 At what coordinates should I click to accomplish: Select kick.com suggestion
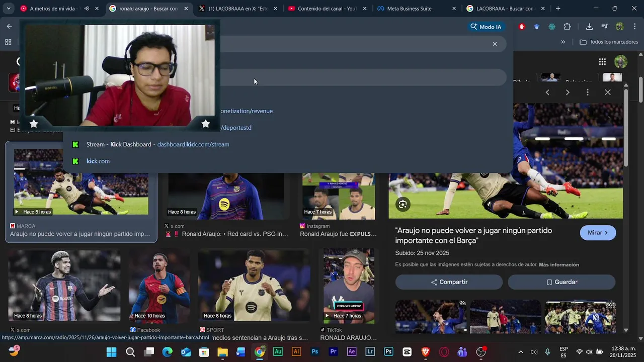click(x=287, y=161)
